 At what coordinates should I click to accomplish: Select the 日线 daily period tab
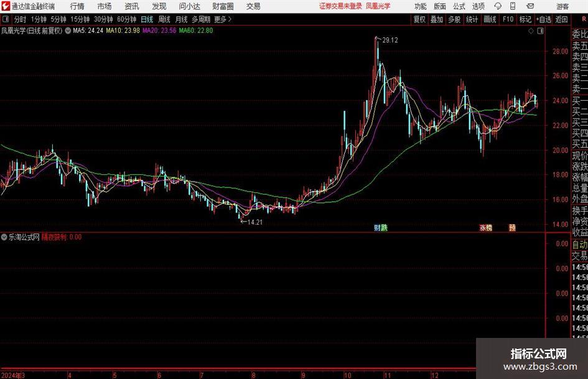[x=147, y=19]
